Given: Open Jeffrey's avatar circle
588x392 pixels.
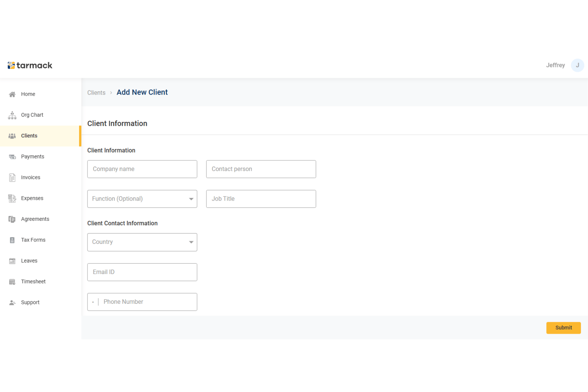Looking at the screenshot, I should click(x=577, y=65).
